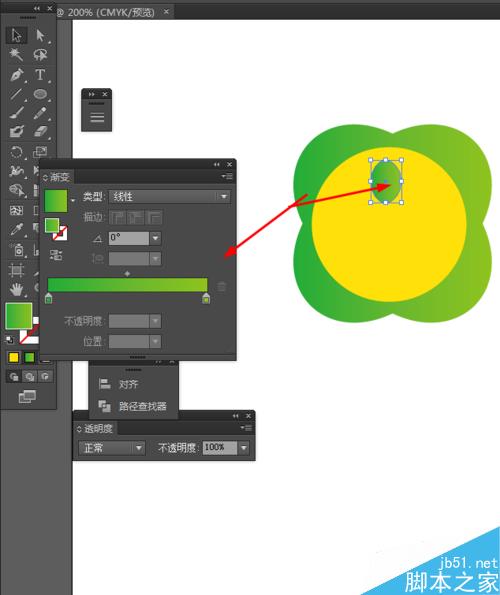Select the Eraser tool

(x=40, y=132)
